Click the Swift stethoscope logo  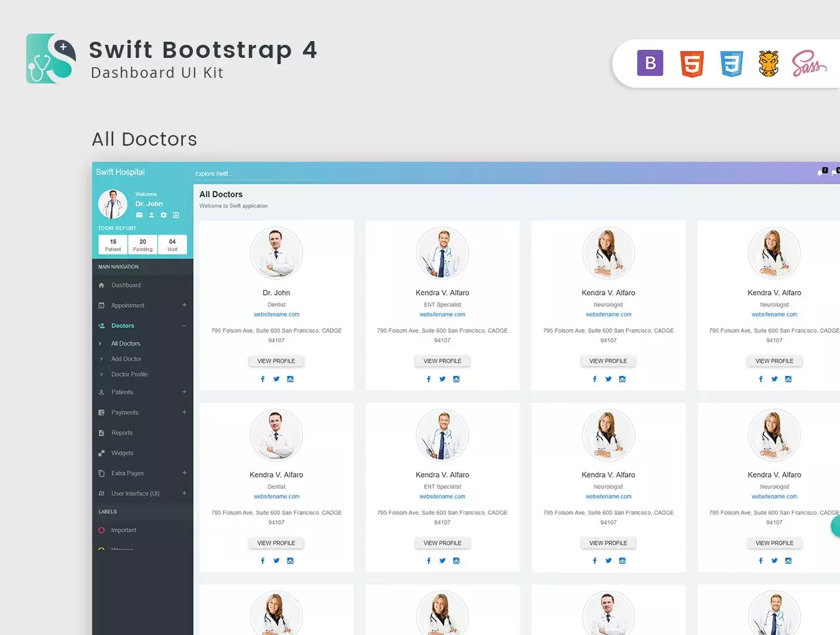pyautogui.click(x=51, y=59)
